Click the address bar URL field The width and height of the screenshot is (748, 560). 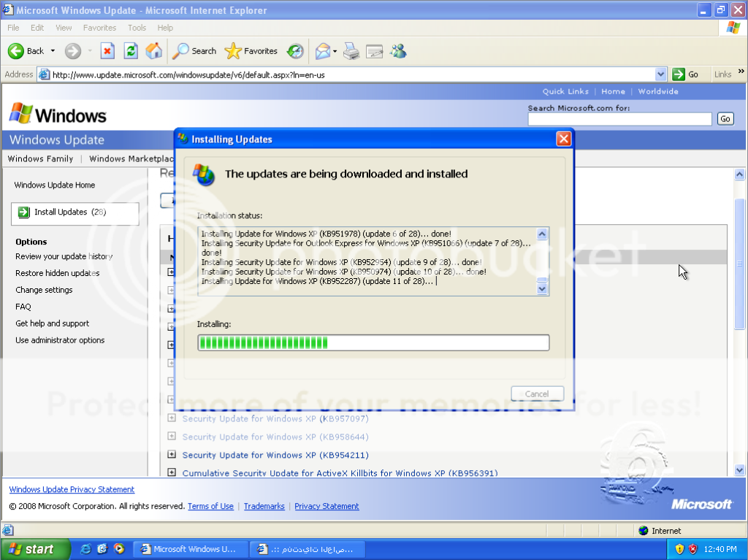pyautogui.click(x=353, y=75)
